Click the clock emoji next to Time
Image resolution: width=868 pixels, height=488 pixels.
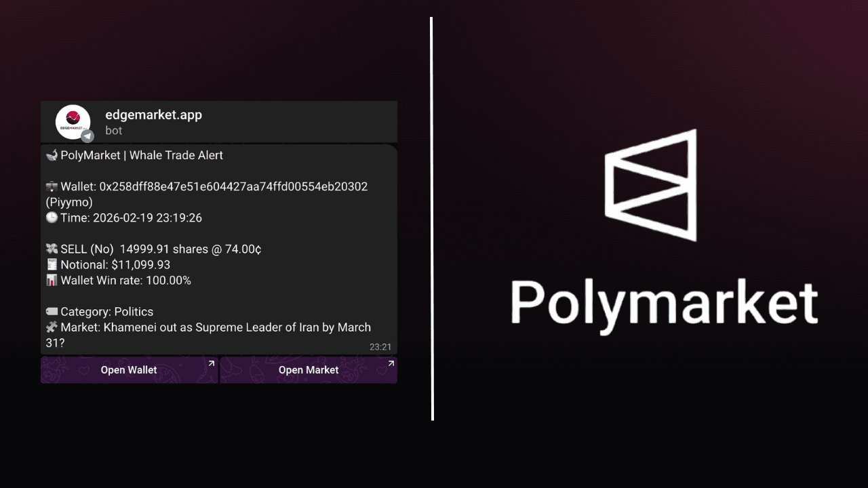[52, 218]
